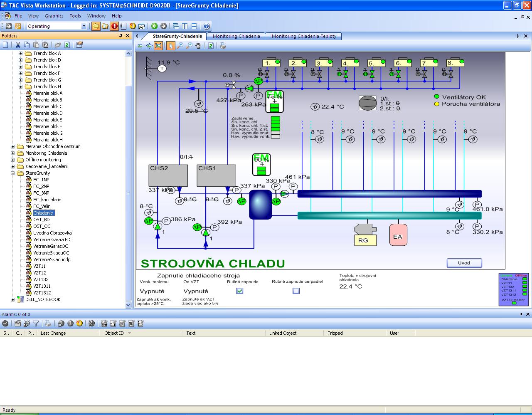Open the Window menu
This screenshot has height=415, width=532.
pos(96,16)
